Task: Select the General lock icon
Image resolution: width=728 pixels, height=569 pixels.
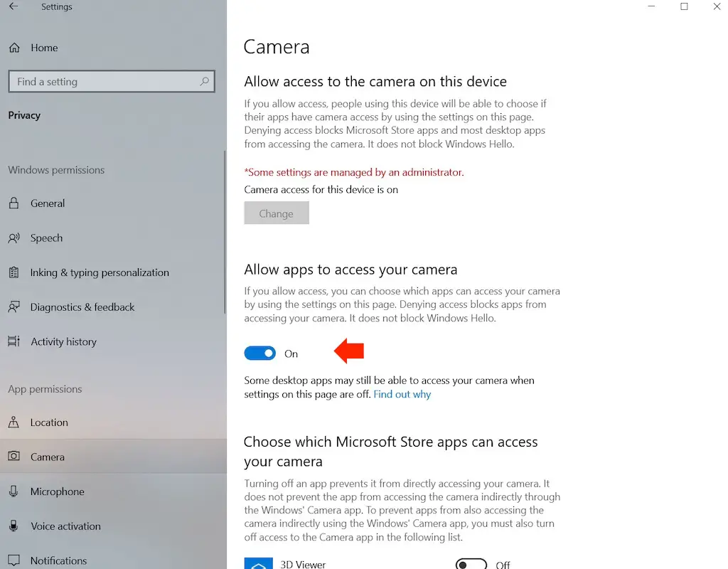Action: click(x=14, y=203)
